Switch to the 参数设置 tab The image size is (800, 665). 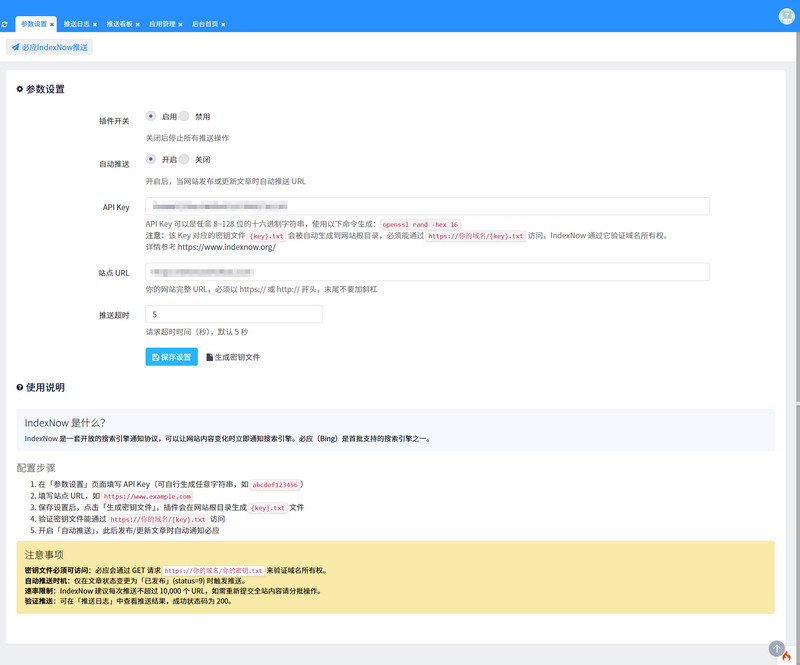[x=34, y=24]
